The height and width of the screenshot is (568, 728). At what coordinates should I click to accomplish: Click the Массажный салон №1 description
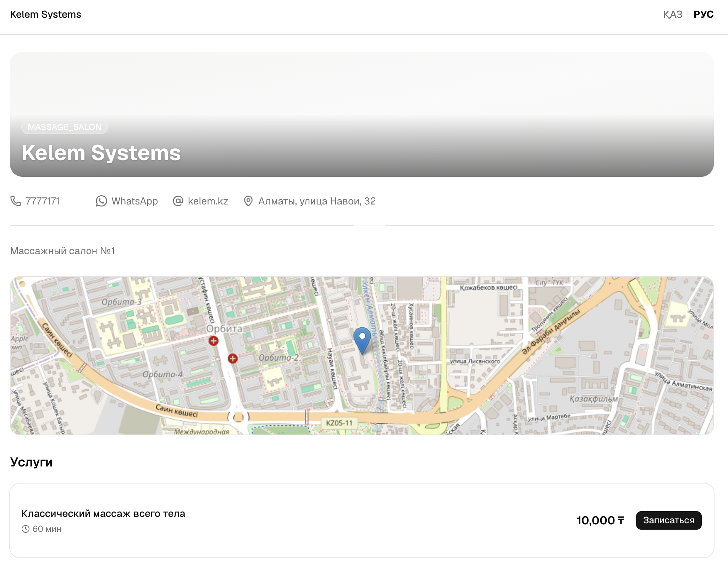62,251
